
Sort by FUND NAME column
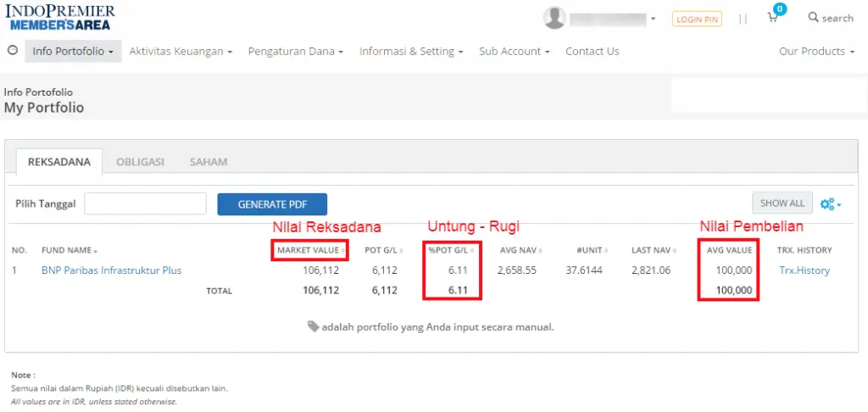point(70,250)
